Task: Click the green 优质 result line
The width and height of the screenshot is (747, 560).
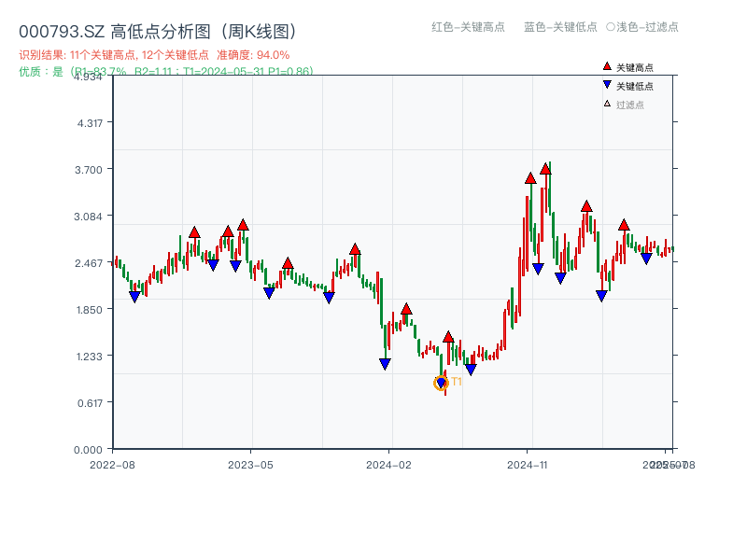Action: [x=166, y=72]
